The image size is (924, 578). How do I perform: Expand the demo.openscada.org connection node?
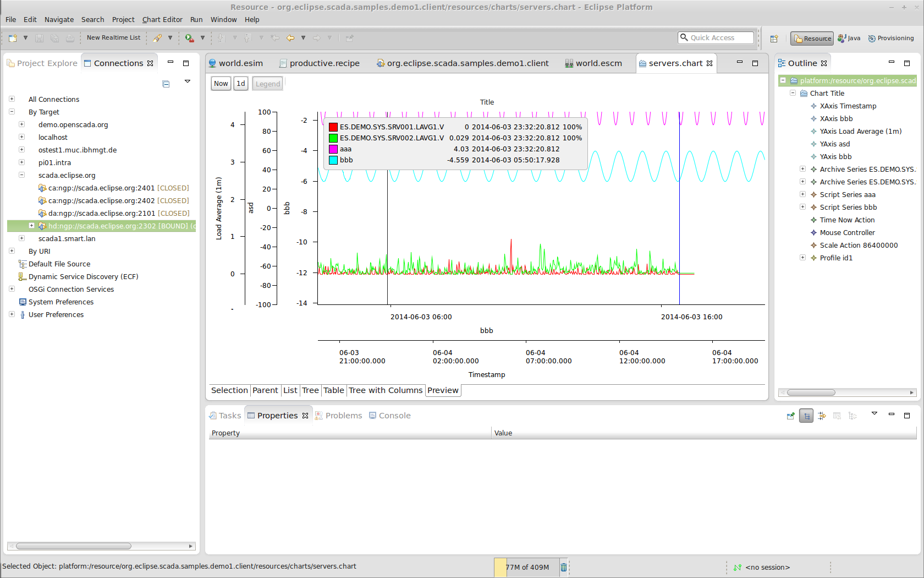coord(22,124)
